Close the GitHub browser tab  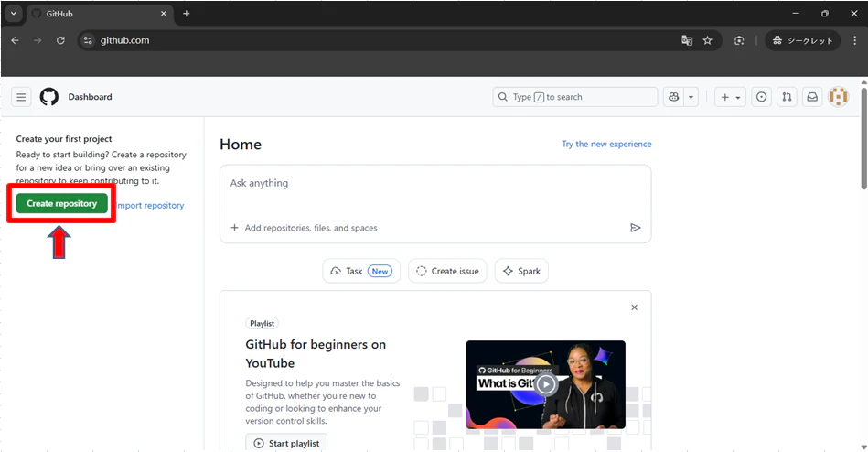[x=164, y=14]
